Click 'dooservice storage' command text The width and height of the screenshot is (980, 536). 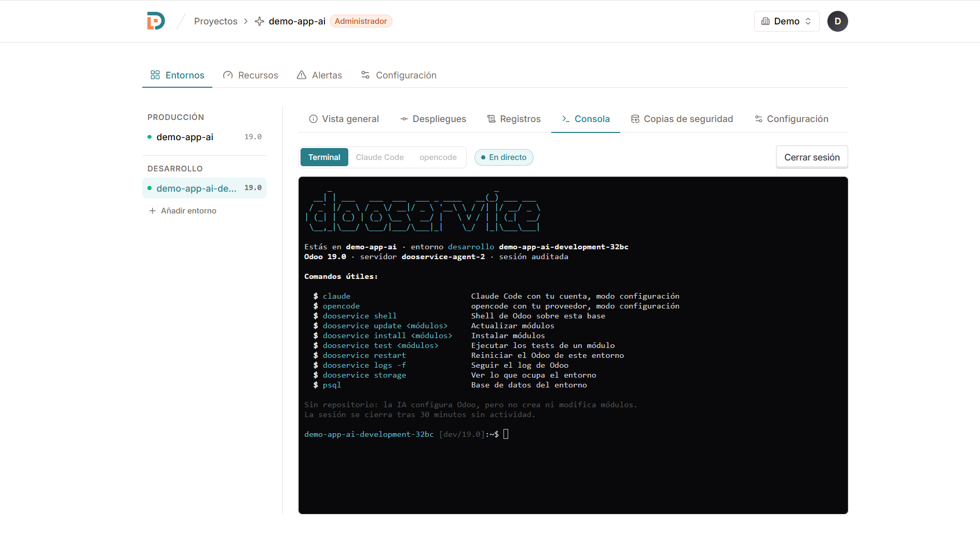point(364,375)
